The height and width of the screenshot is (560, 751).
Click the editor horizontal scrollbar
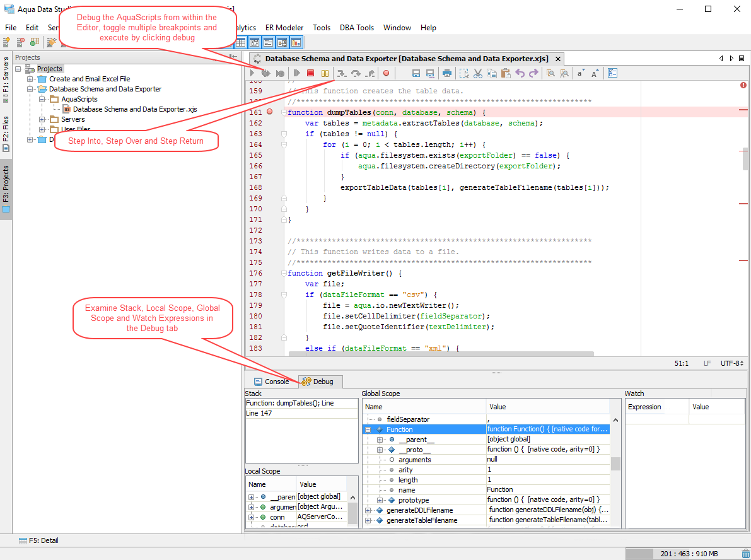click(441, 354)
